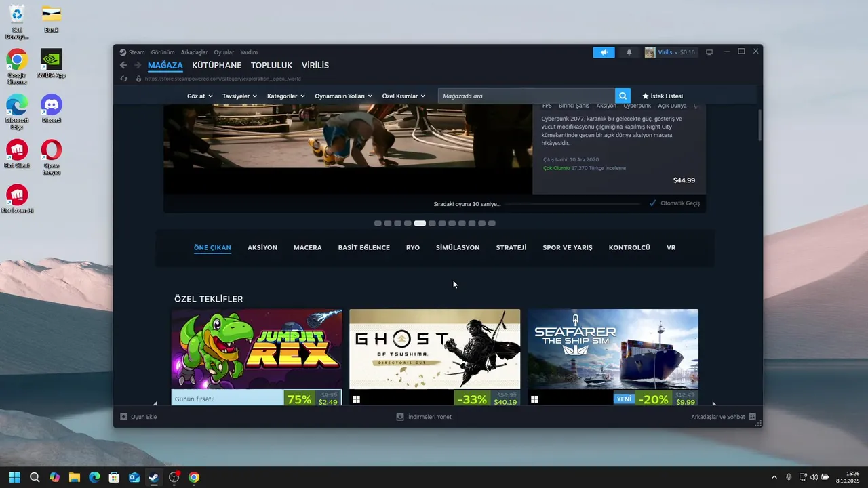The image size is (868, 488).
Task: Expand the Özel Kısımlar dropdown
Action: coord(403,96)
